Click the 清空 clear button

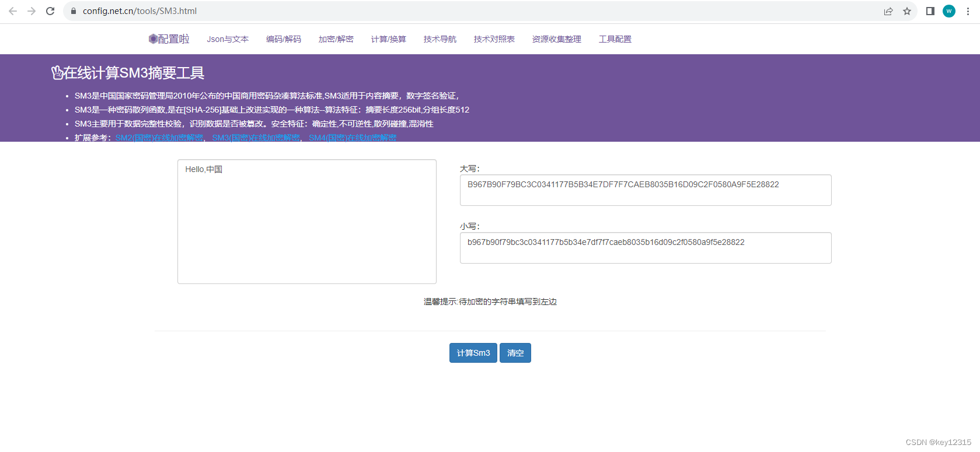coord(515,353)
